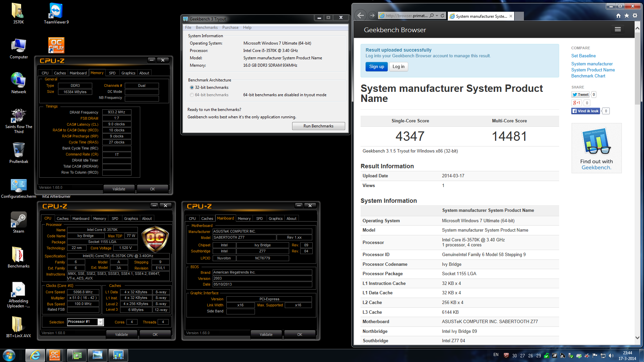The image size is (644, 362).
Task: Click the browser vertical scrollbar thumb
Action: (637, 69)
